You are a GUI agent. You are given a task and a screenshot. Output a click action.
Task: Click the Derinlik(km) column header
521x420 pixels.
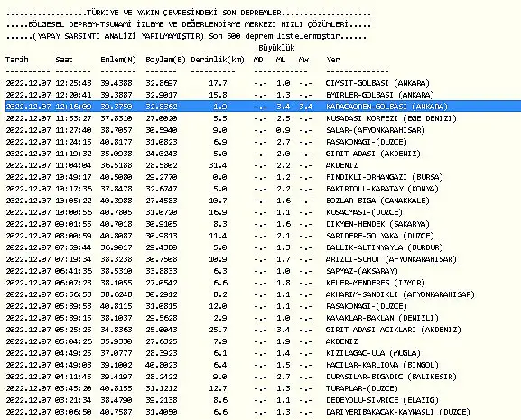click(218, 60)
